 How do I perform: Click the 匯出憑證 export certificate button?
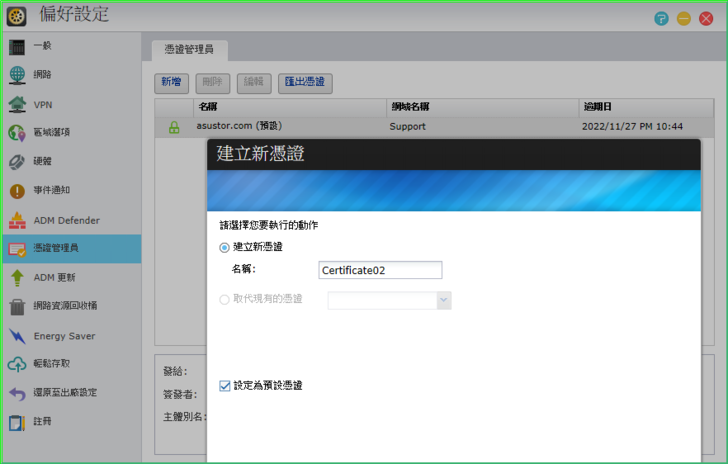click(x=305, y=83)
